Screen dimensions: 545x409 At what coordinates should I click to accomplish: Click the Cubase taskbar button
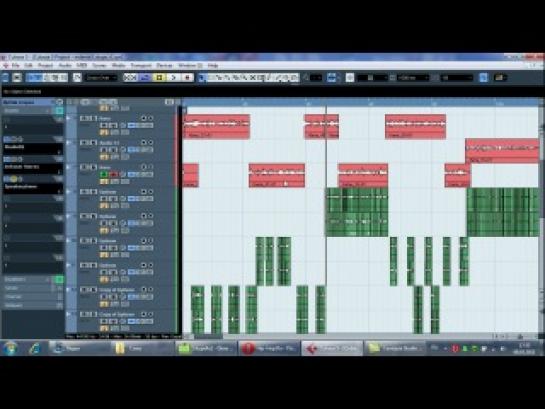pos(332,348)
